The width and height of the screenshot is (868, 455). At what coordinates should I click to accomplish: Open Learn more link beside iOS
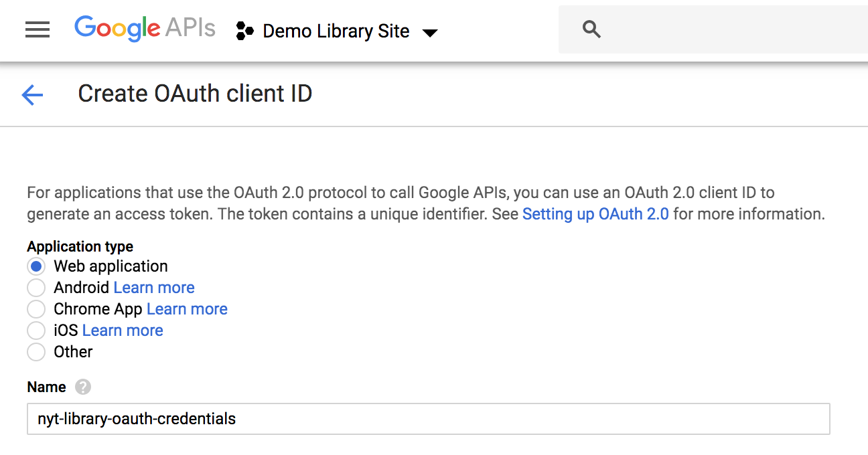[x=123, y=331]
